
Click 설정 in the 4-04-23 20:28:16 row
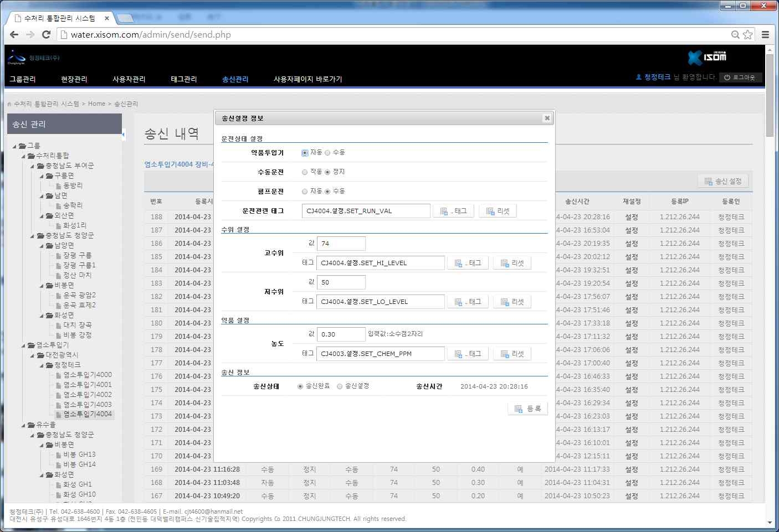coord(632,217)
